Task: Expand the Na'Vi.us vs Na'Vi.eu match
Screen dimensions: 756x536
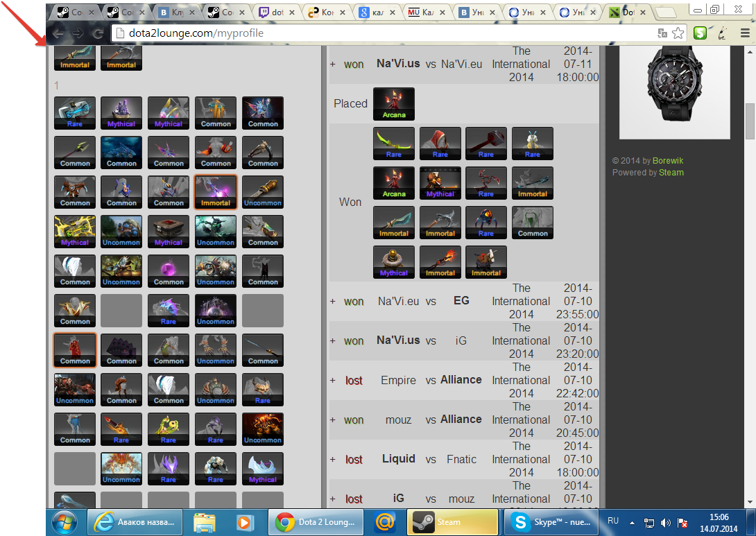Action: (x=333, y=64)
